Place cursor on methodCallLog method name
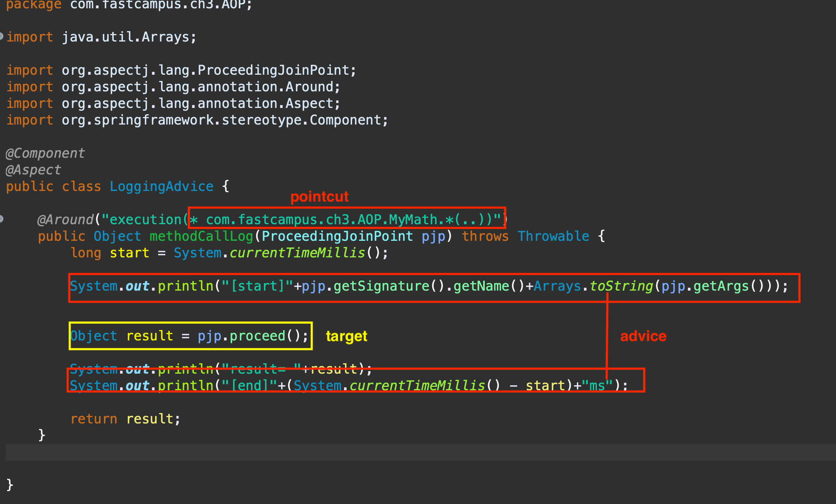 pos(201,236)
